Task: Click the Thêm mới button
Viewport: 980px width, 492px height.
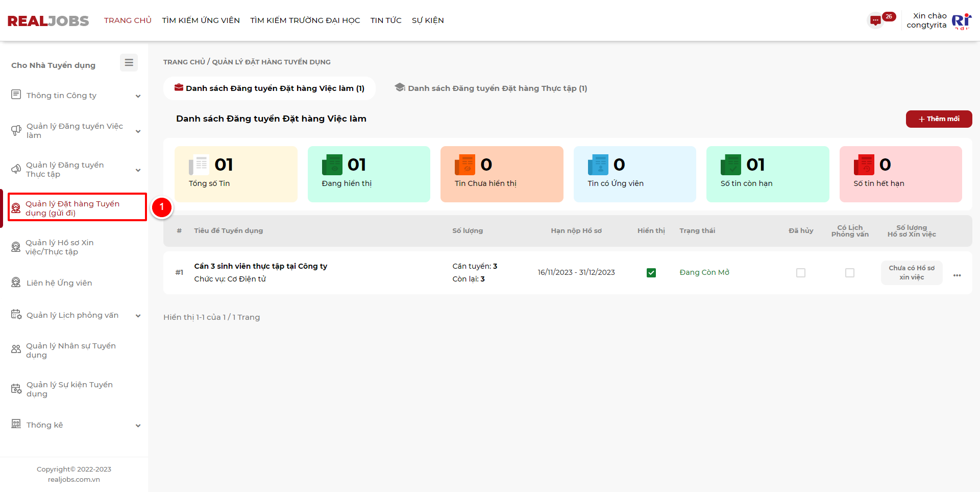Action: coord(938,119)
